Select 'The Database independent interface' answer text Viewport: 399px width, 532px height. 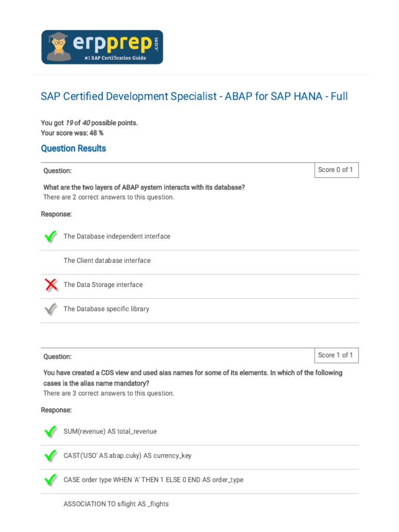pos(117,236)
